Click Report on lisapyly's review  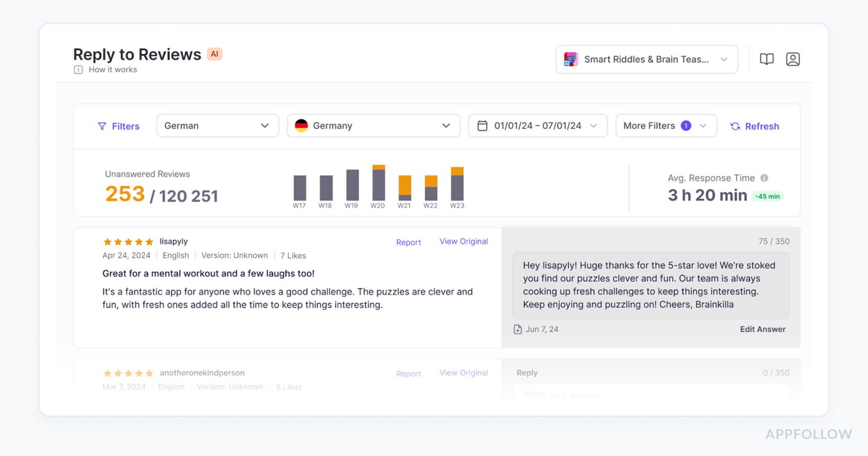click(408, 242)
